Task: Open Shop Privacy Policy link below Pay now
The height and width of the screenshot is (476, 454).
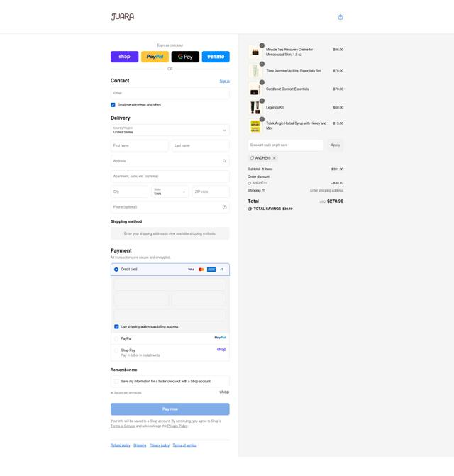Action: click(177, 426)
